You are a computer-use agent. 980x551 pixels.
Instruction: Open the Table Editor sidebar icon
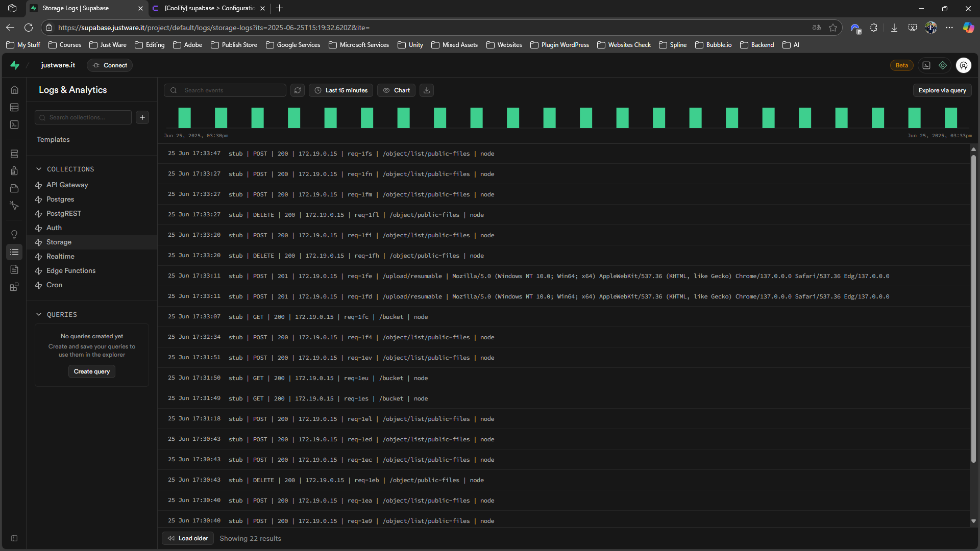(x=14, y=107)
